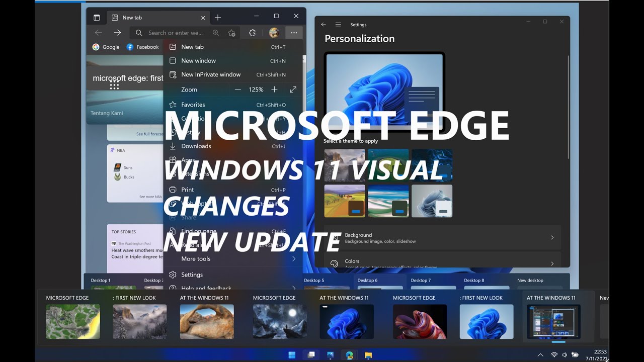Select the teal gradient theme thumbnail

coord(388,165)
